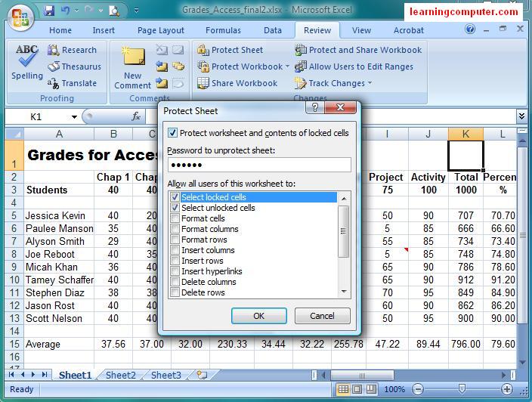Confirm sheet protection with OK
Viewport: 532px width, 402px height.
[x=259, y=316]
